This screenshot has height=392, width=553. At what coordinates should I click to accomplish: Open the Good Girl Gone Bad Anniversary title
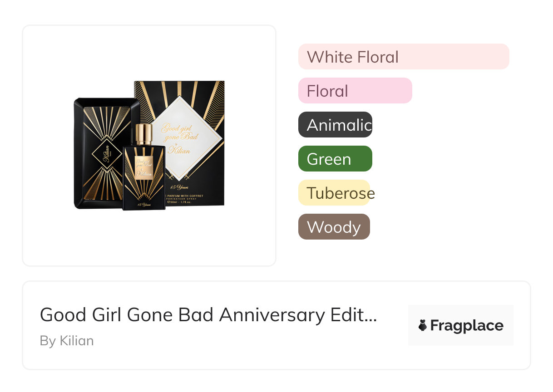coord(208,314)
